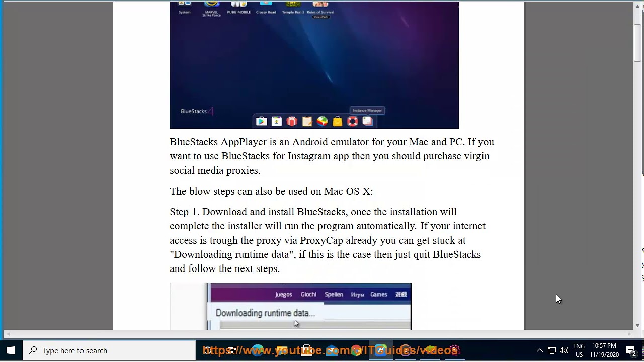
Task: Click the Games tab in lower image
Action: click(x=379, y=295)
